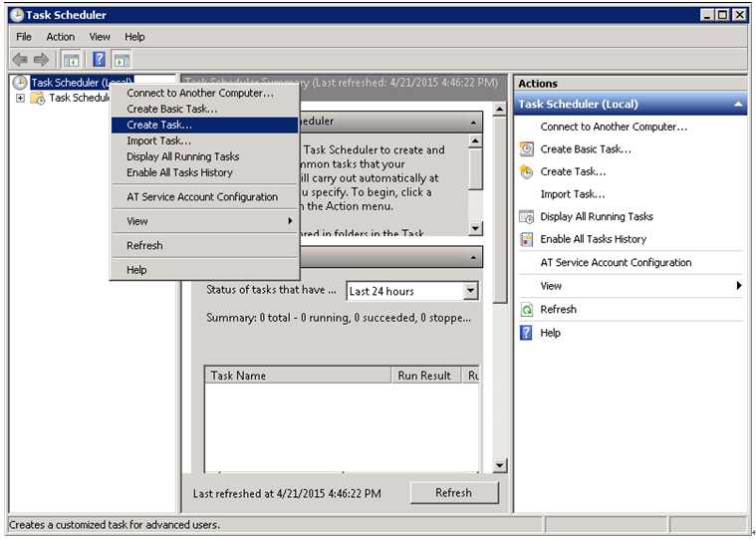
Task: Click the Summary: 0 total text line
Action: click(339, 318)
